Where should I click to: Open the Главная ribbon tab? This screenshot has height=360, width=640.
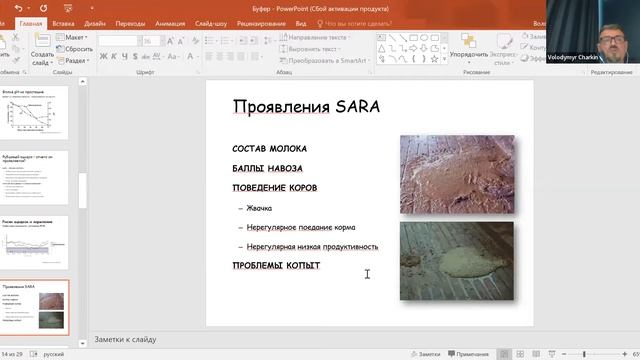tap(31, 24)
